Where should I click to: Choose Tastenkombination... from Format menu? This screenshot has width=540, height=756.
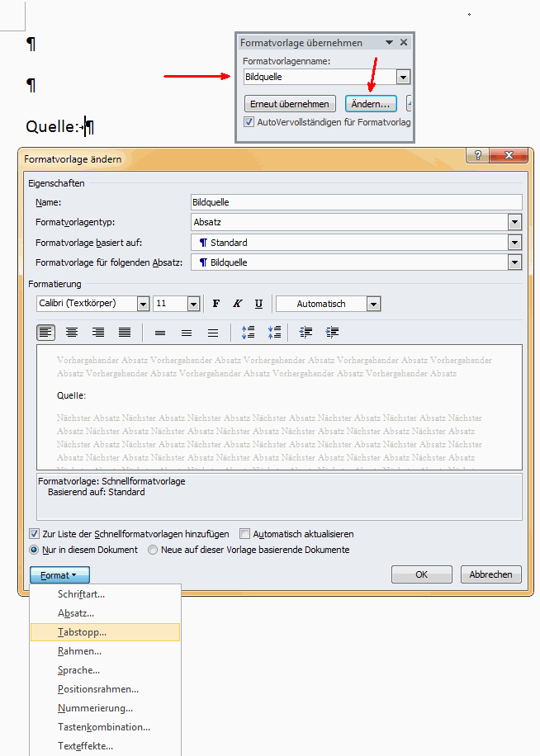coord(105,727)
